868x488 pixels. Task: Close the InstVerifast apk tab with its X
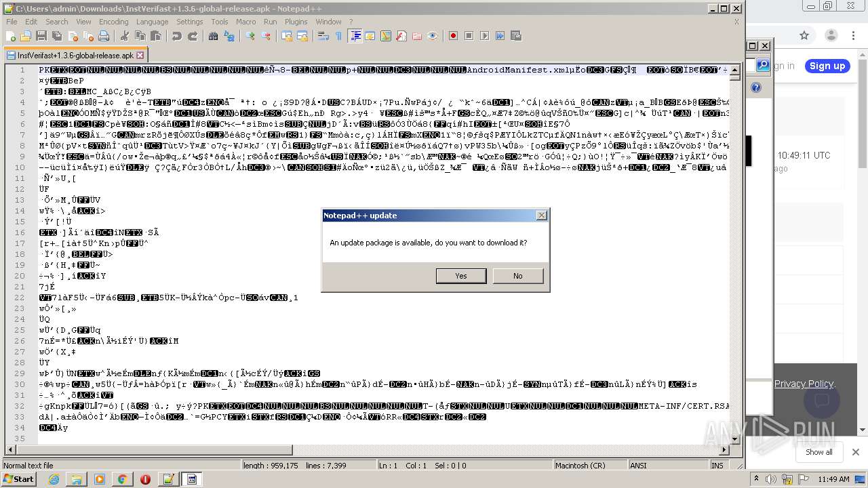140,56
